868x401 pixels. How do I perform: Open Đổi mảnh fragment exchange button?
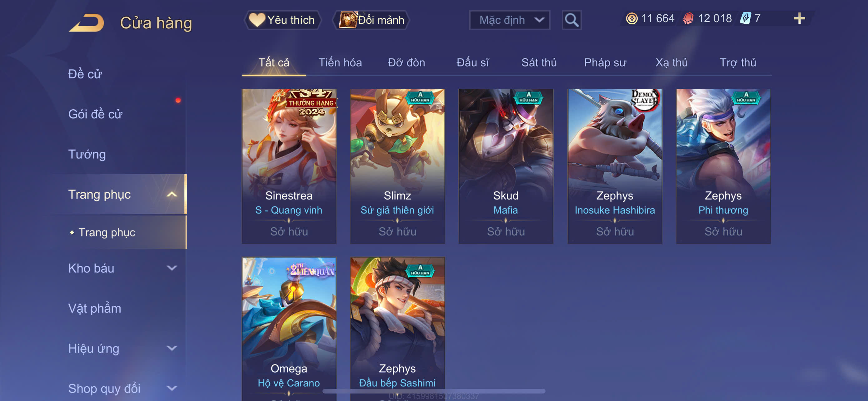pos(371,20)
